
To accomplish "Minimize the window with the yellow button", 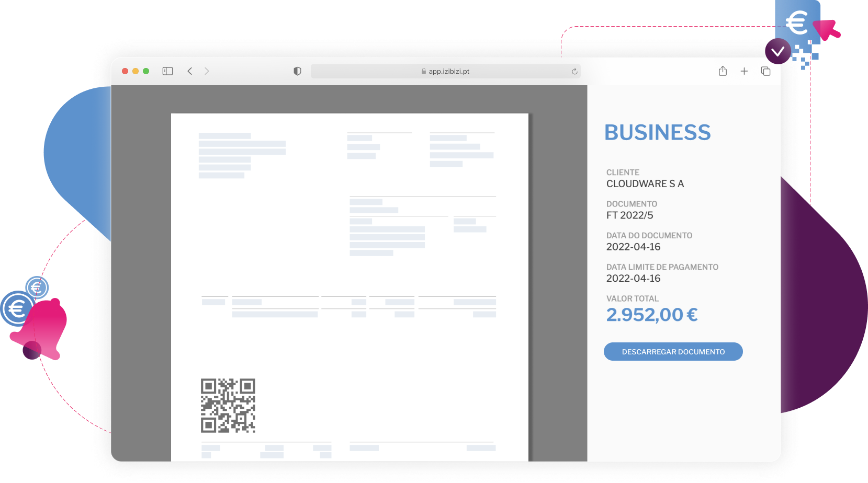I will tap(136, 71).
